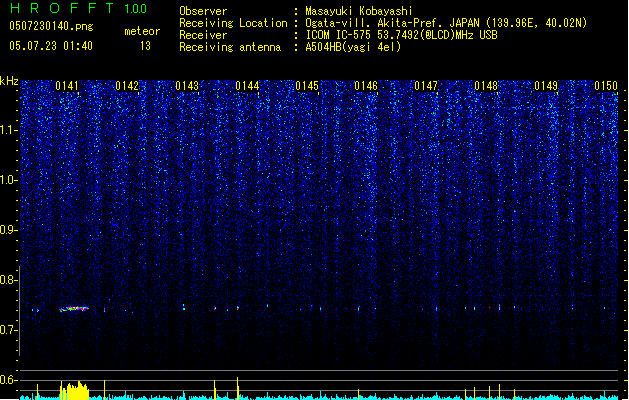The height and width of the screenshot is (400, 629).
Task: Click time marker 0141
Action: coord(67,86)
